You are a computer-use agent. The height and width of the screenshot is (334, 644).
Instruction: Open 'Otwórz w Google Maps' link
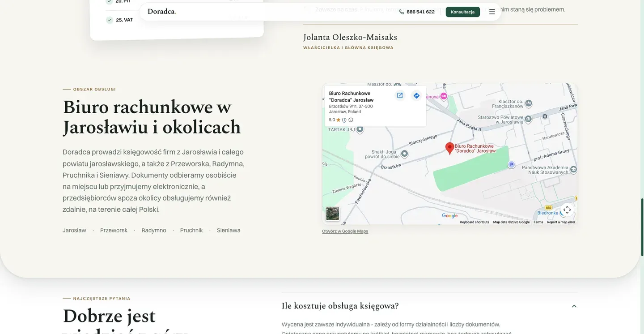tap(345, 231)
